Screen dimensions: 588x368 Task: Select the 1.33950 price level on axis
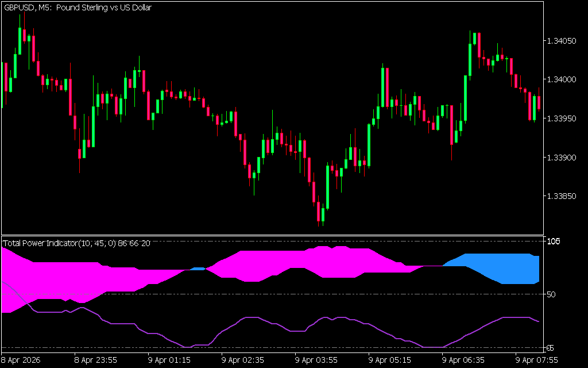click(x=560, y=118)
